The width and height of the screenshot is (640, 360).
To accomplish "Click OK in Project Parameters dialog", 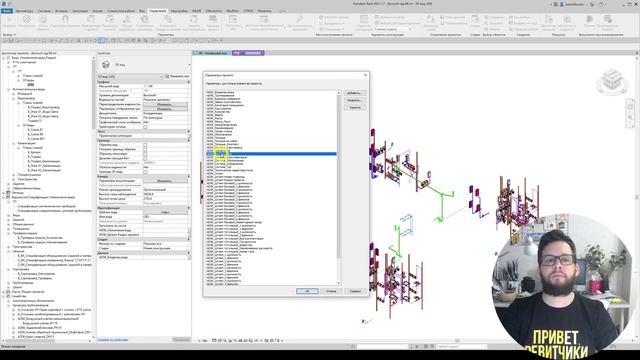I will (x=307, y=291).
